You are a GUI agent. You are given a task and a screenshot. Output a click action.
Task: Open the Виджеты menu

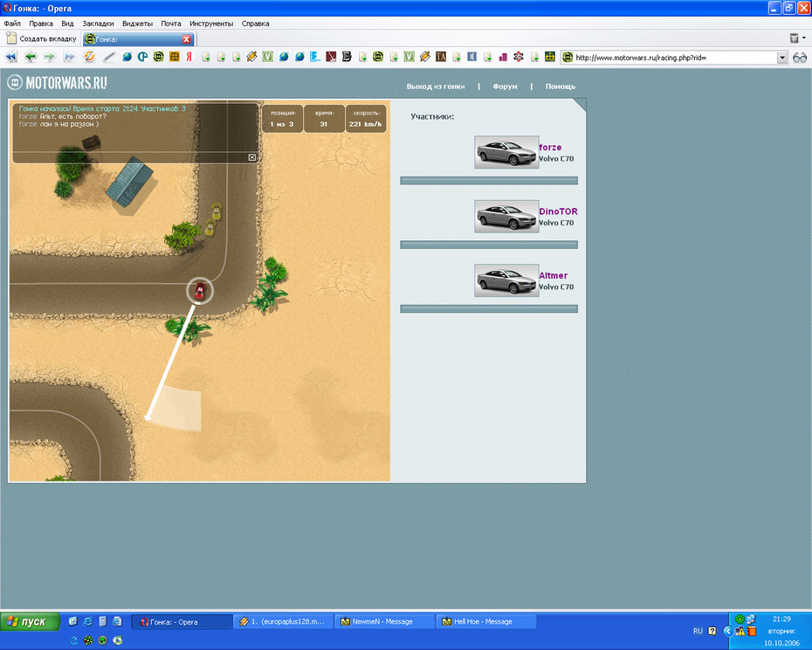[137, 24]
